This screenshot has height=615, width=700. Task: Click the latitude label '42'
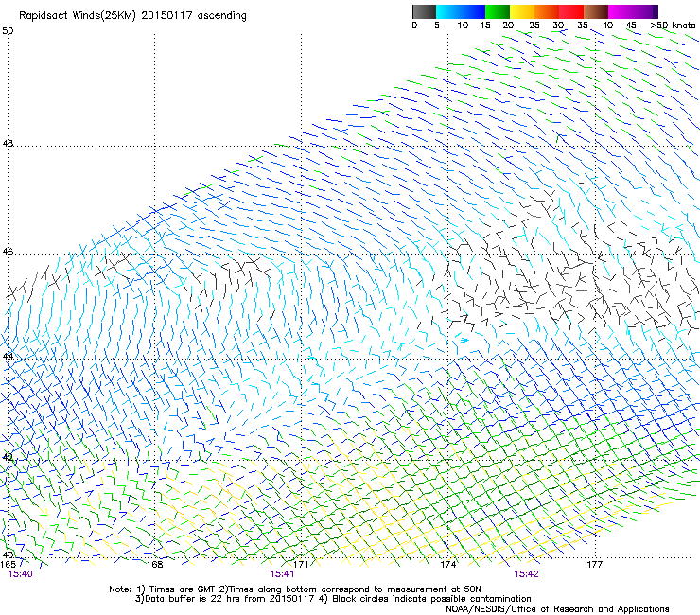[8, 457]
